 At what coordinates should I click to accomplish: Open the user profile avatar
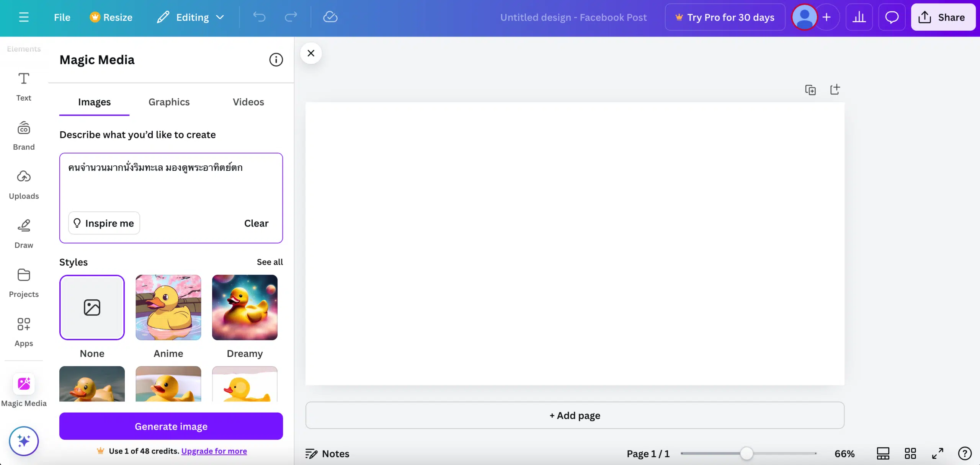coord(804,17)
